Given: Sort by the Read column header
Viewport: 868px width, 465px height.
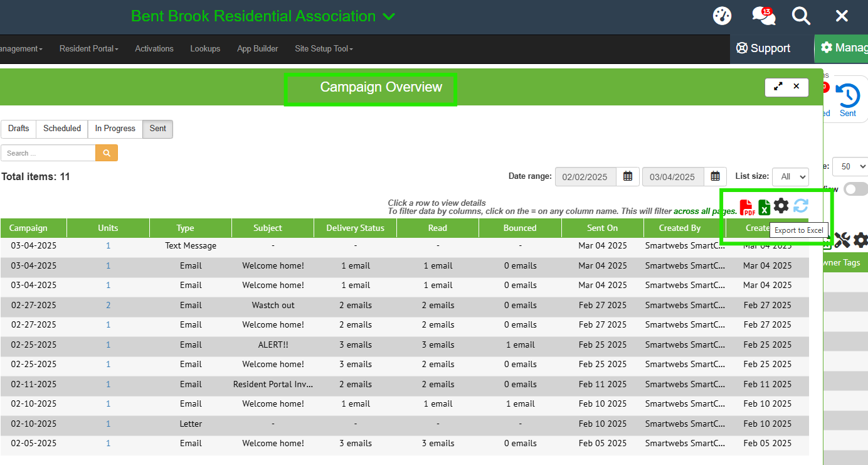Looking at the screenshot, I should 438,228.
